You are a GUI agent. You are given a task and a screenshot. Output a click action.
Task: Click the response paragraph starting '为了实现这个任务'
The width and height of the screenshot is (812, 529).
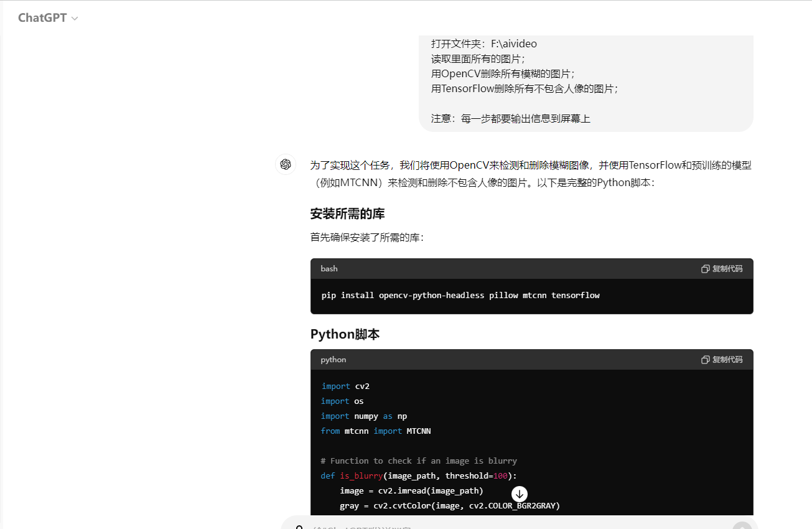pyautogui.click(x=531, y=174)
